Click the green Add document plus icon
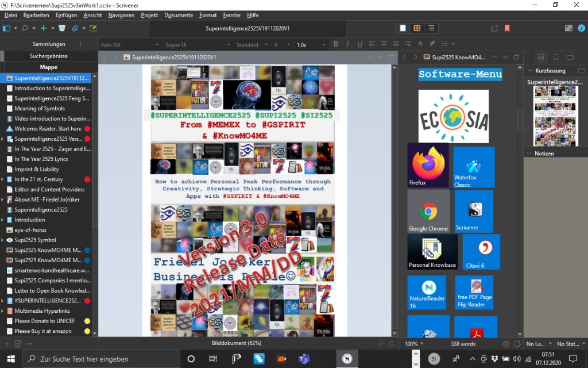Viewport: 588px width, 368px height. click(43, 28)
